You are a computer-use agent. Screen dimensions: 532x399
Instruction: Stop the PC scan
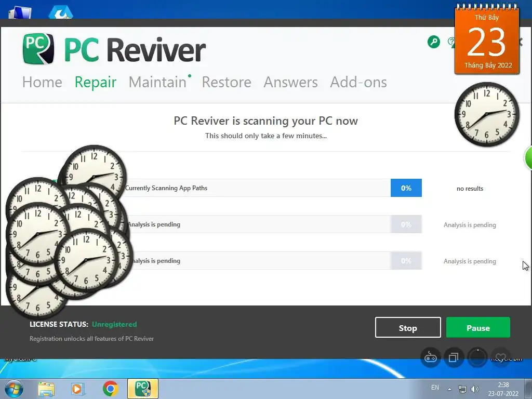coord(408,327)
